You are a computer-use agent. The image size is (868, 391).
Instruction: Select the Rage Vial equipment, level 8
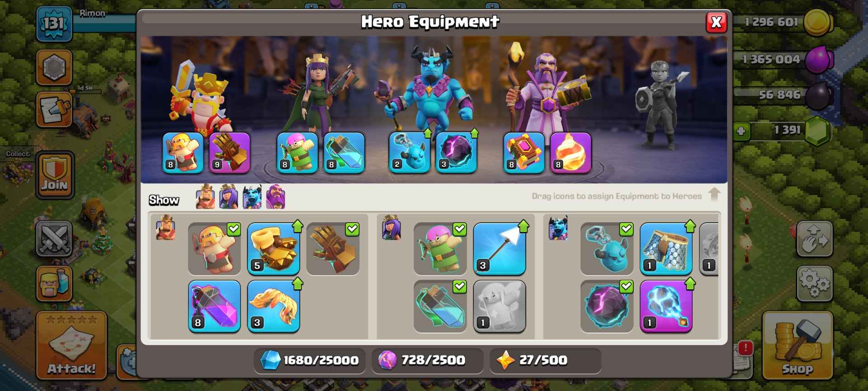pyautogui.click(x=214, y=306)
